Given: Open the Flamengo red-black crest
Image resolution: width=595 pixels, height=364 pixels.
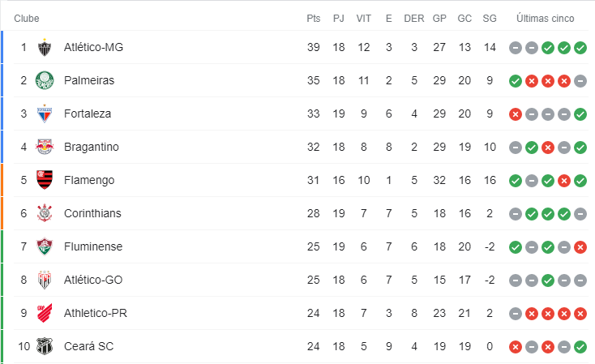Looking at the screenshot, I should click(x=45, y=180).
